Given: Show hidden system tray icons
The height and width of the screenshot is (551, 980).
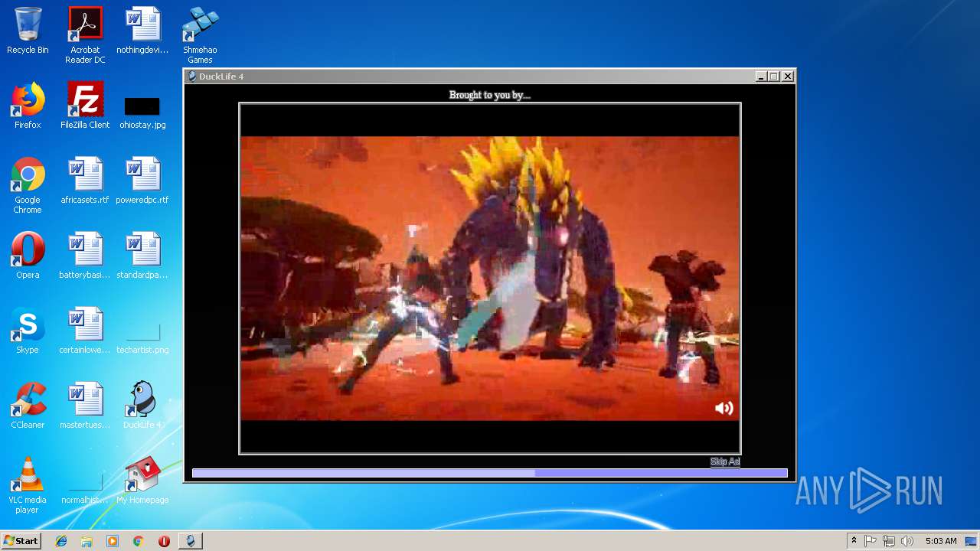Looking at the screenshot, I should click(854, 541).
